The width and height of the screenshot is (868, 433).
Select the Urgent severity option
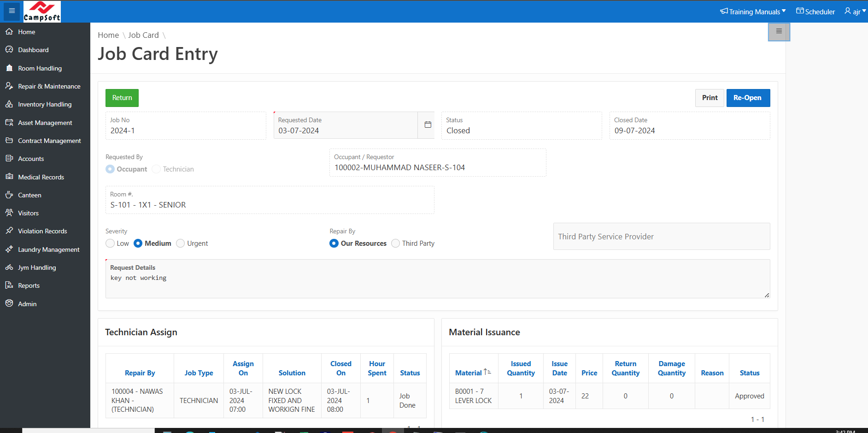[181, 243]
